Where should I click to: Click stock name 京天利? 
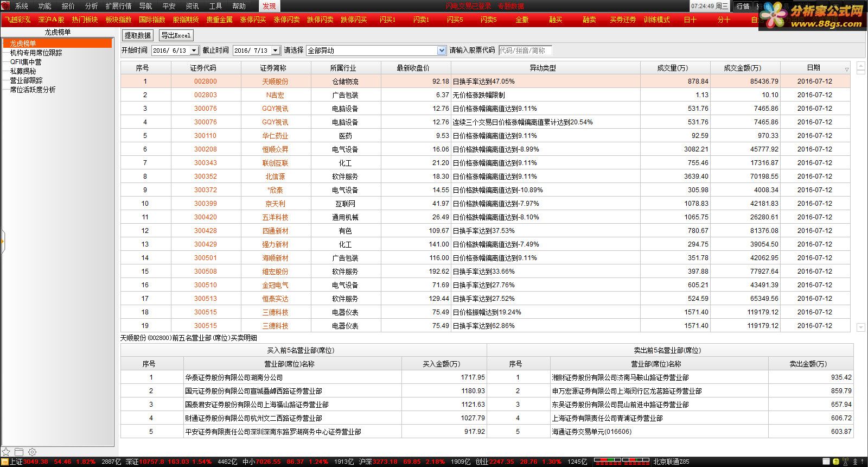[275, 204]
